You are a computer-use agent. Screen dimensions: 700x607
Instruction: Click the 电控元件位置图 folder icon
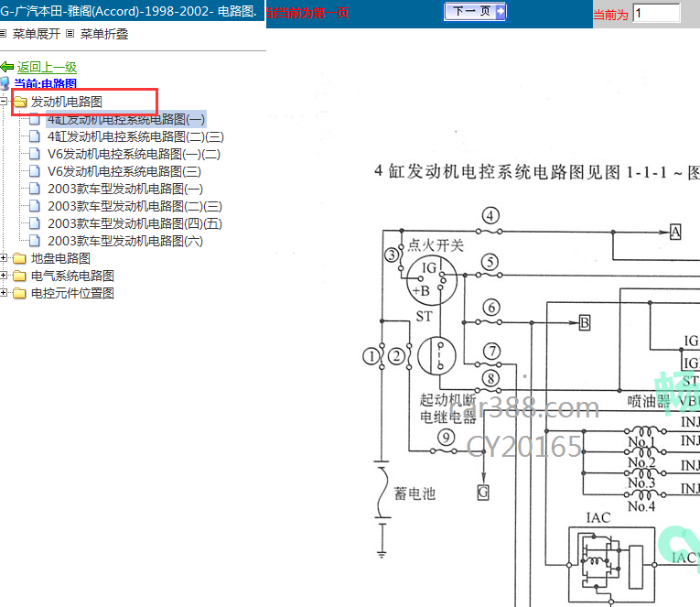[19, 294]
